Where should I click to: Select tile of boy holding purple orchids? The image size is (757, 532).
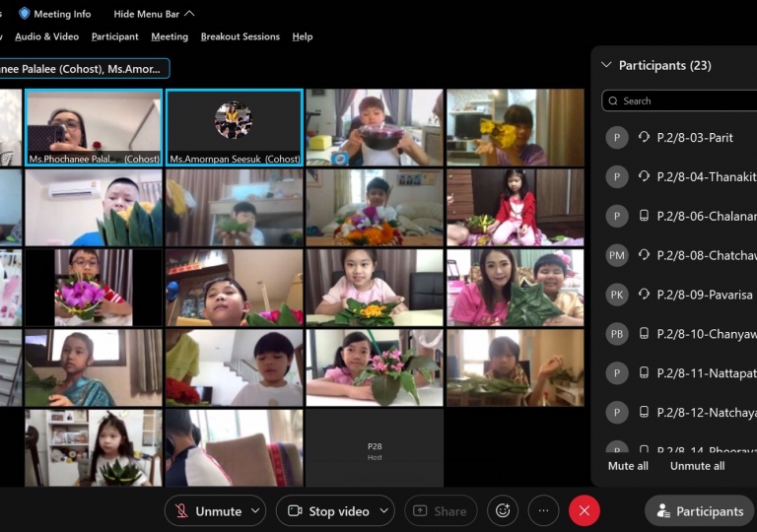click(94, 288)
